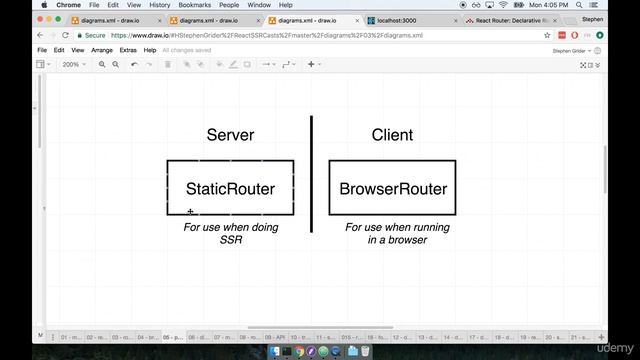This screenshot has width=640, height=360.
Task: Click the line color pencil icon
Action: click(233, 64)
